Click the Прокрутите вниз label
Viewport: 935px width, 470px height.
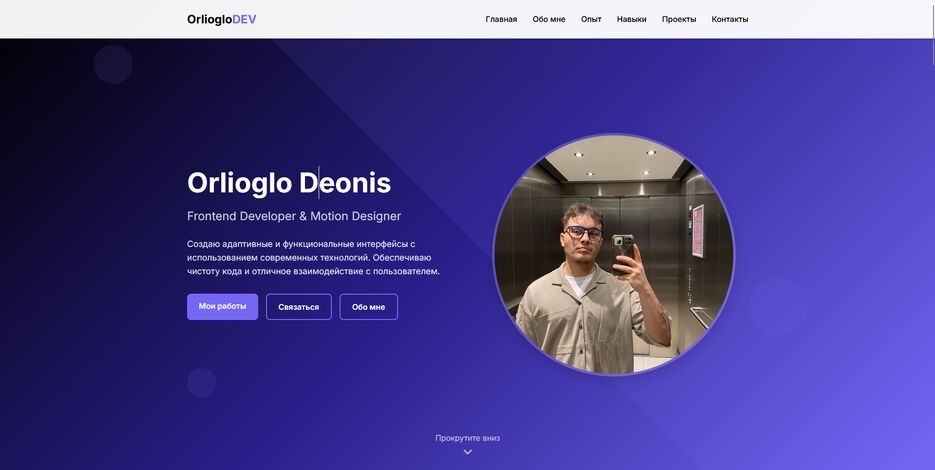click(x=468, y=438)
